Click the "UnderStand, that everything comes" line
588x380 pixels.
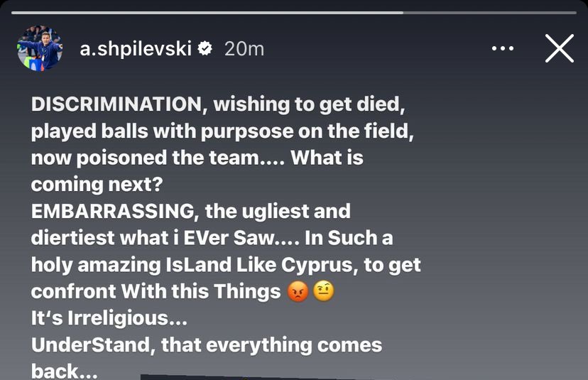207,345
